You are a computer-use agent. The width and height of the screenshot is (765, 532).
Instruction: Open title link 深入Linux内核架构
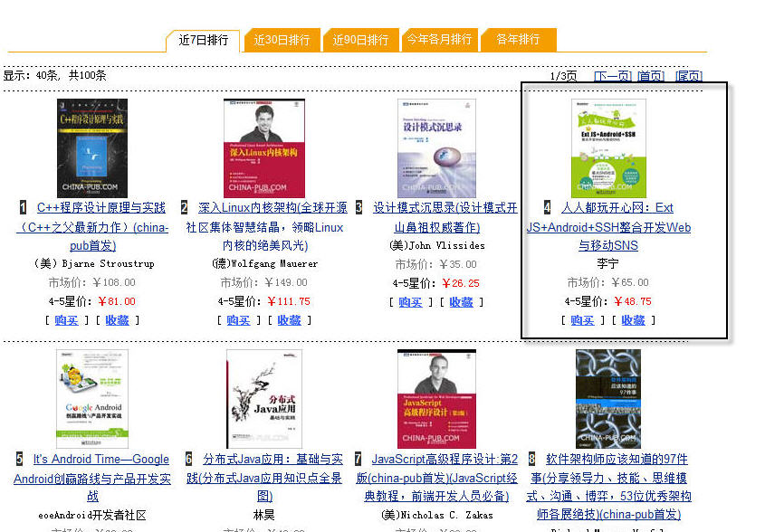tap(265, 227)
